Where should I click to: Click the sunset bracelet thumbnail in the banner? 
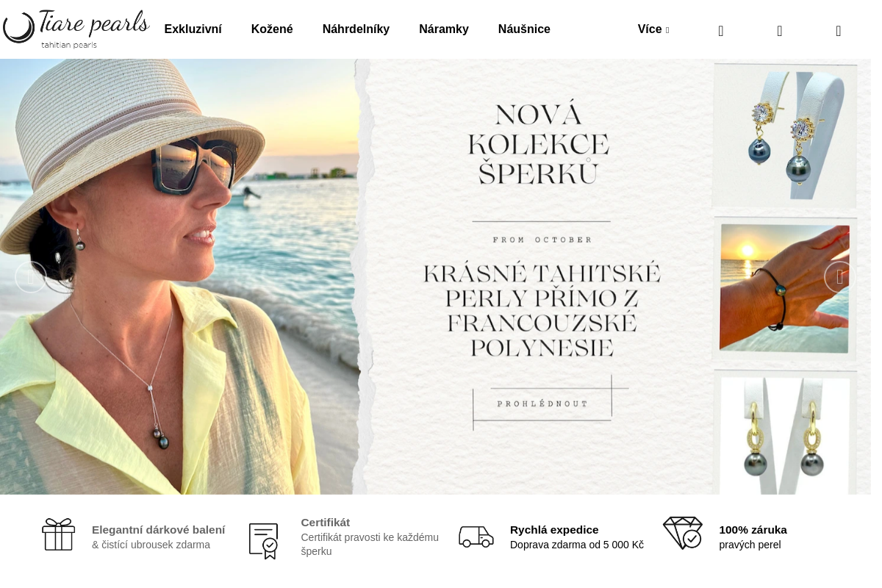pyautogui.click(x=784, y=289)
